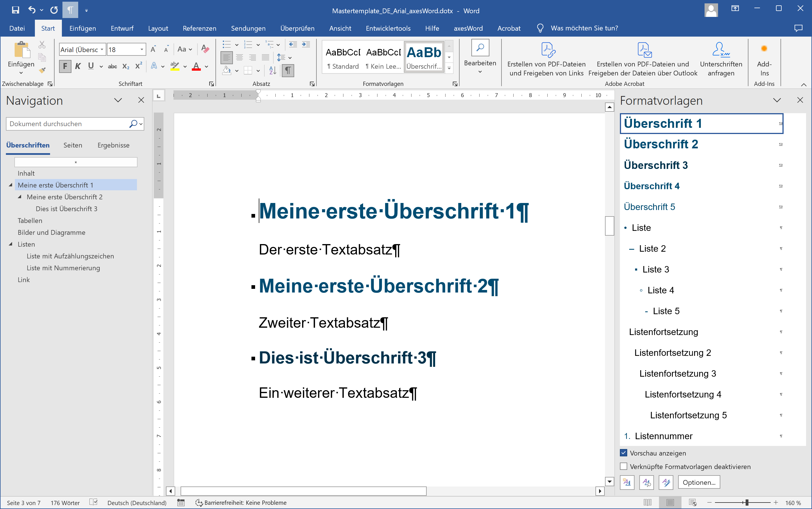Cut selection with the scissors icon
The image size is (812, 509).
[42, 45]
